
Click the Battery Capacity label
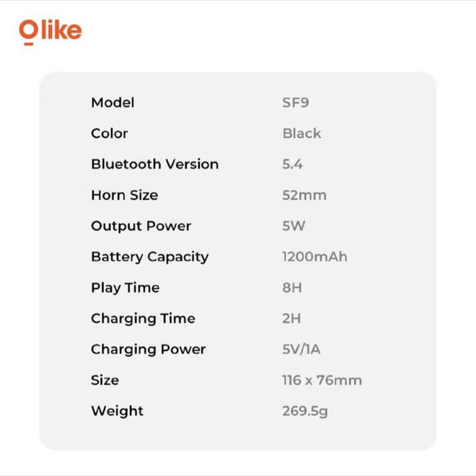coord(150,257)
